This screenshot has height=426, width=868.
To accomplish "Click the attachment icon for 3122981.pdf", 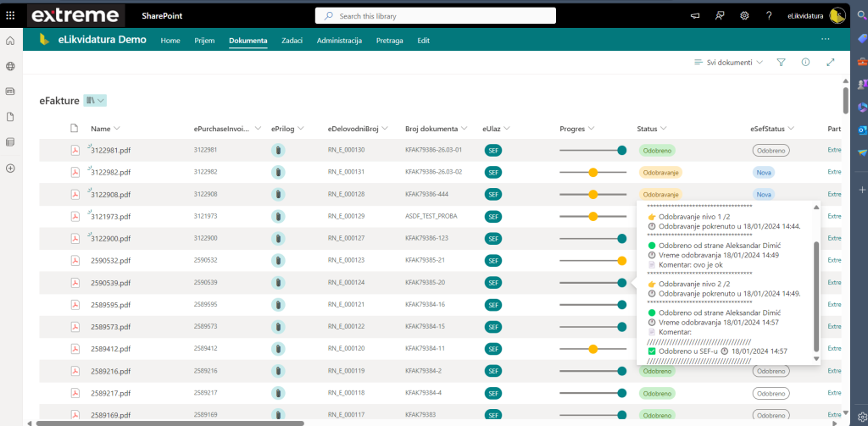I will (x=277, y=150).
